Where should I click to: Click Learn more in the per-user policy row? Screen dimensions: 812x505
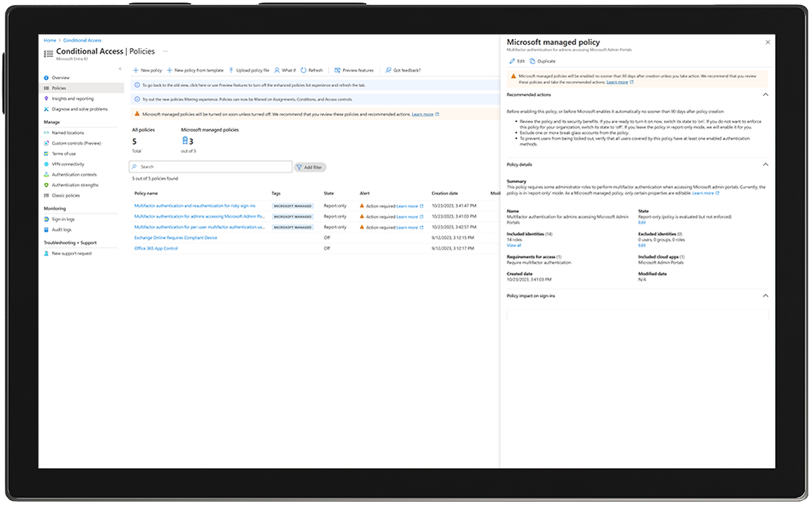tap(407, 228)
